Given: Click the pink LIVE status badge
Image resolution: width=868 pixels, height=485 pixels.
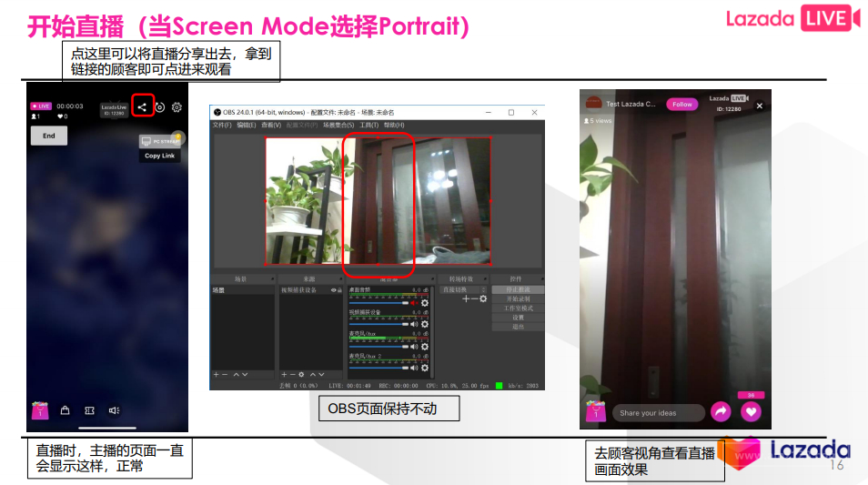Looking at the screenshot, I should (41, 106).
